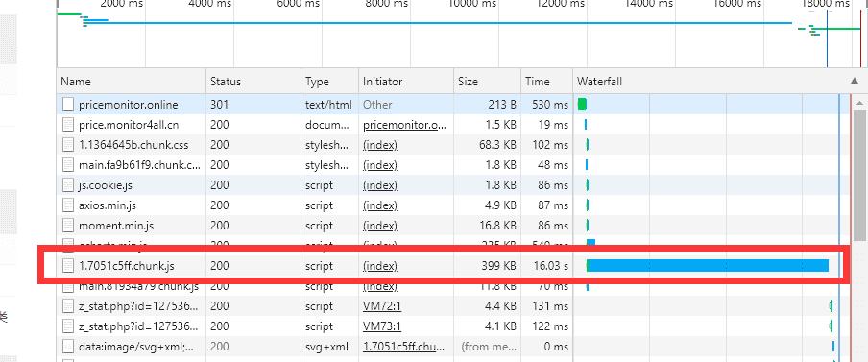Open initiator (index) link for axios.min.js
Screen dimensions: 868x362
click(x=380, y=205)
